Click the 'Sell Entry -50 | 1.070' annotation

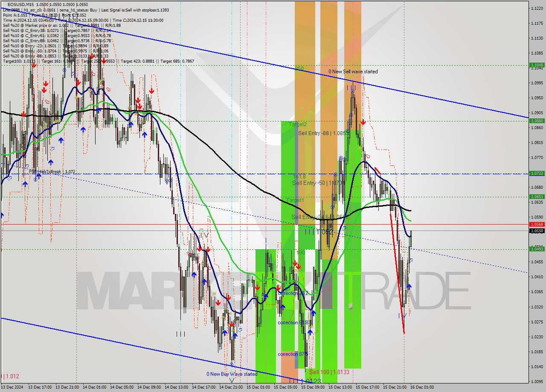(x=318, y=183)
